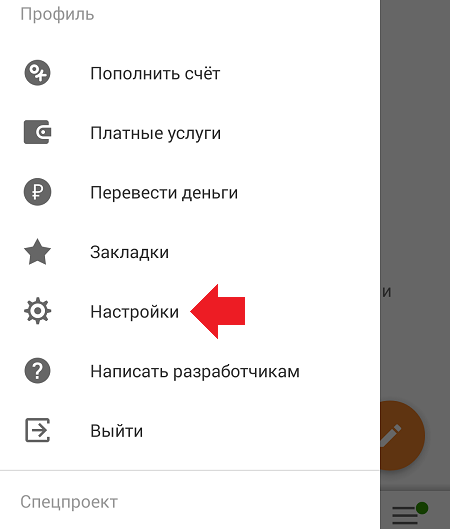Tap the Профиль section header

57,15
